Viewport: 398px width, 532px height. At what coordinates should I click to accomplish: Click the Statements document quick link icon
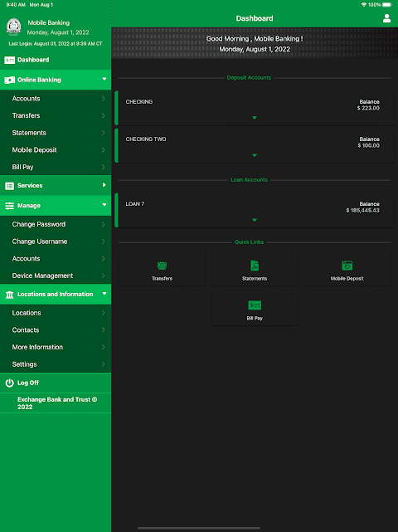pos(255,266)
